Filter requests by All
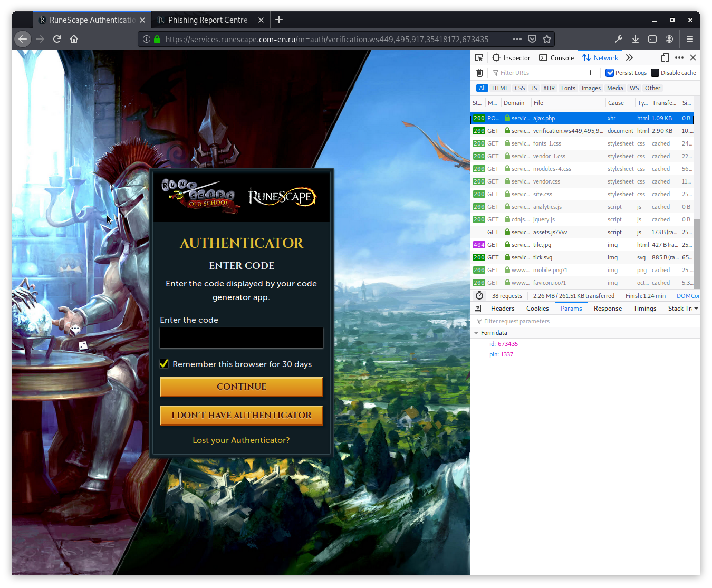The height and width of the screenshot is (588, 712). [483, 88]
